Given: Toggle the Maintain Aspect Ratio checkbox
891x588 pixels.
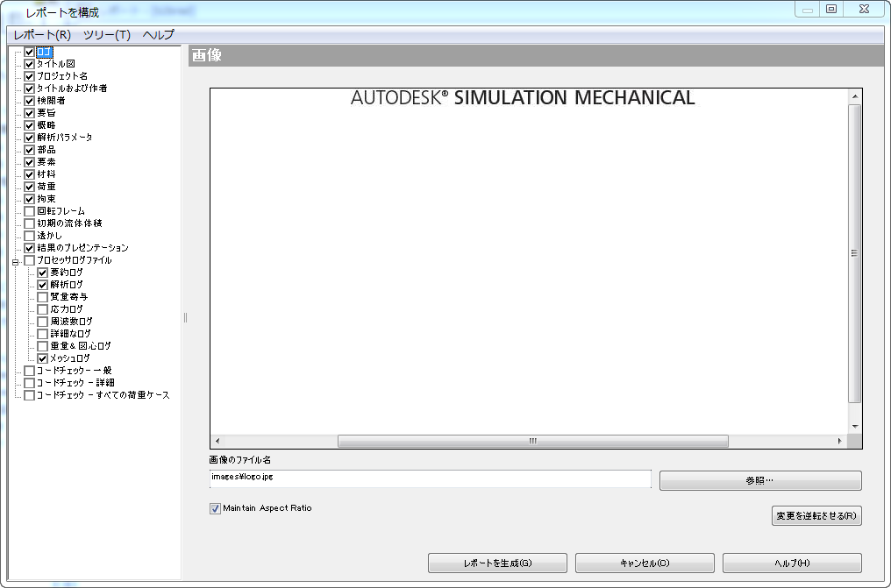Looking at the screenshot, I should (x=215, y=508).
